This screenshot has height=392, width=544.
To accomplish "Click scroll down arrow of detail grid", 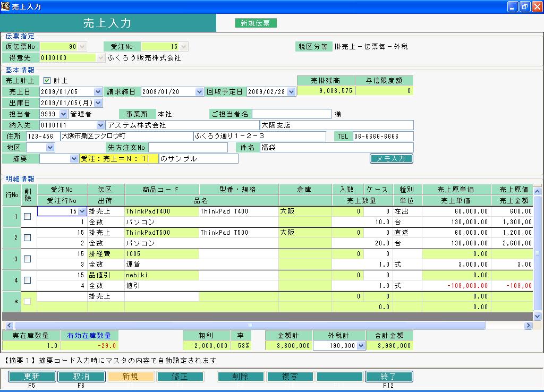I will pyautogui.click(x=537, y=316).
